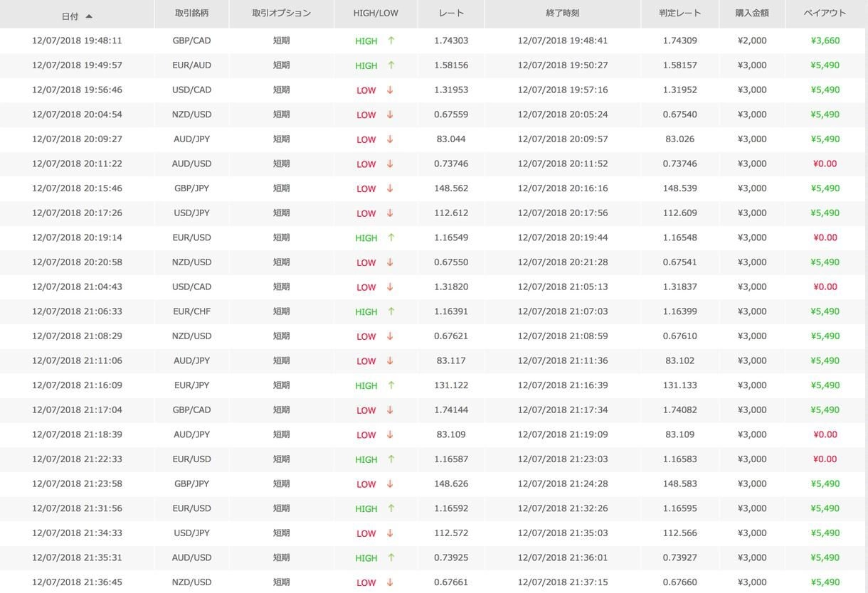Sort by the 判定レート column header
The height and width of the screenshot is (593, 868).
click(x=679, y=14)
